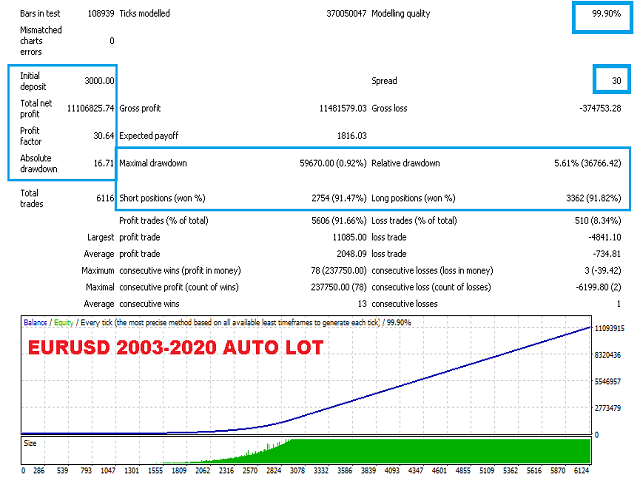Select Profit factor value 30.64

104,136
